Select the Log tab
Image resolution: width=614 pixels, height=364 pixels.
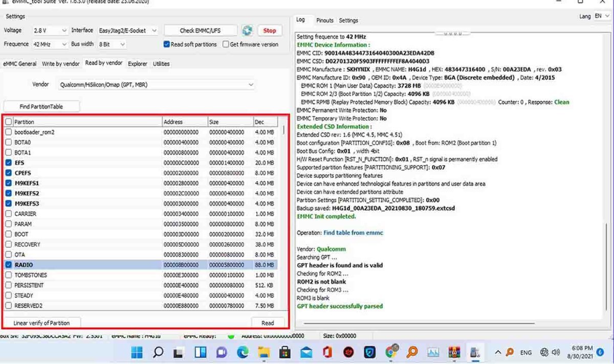tap(301, 19)
